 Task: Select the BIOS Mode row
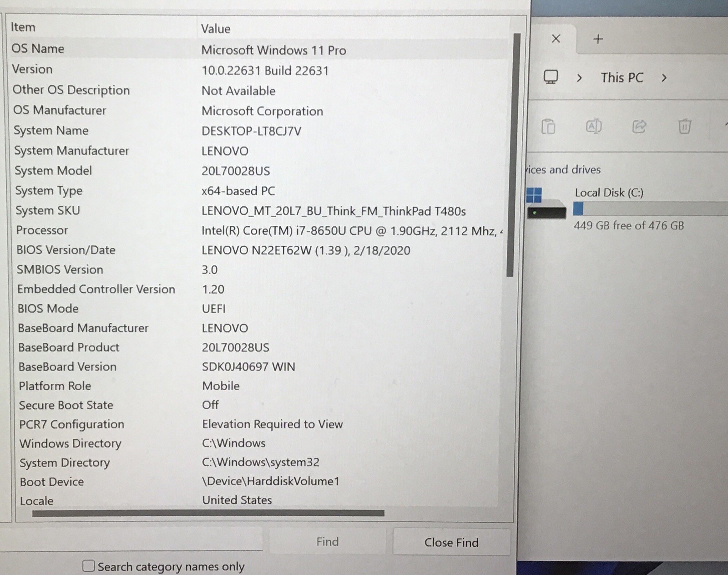[x=258, y=309]
